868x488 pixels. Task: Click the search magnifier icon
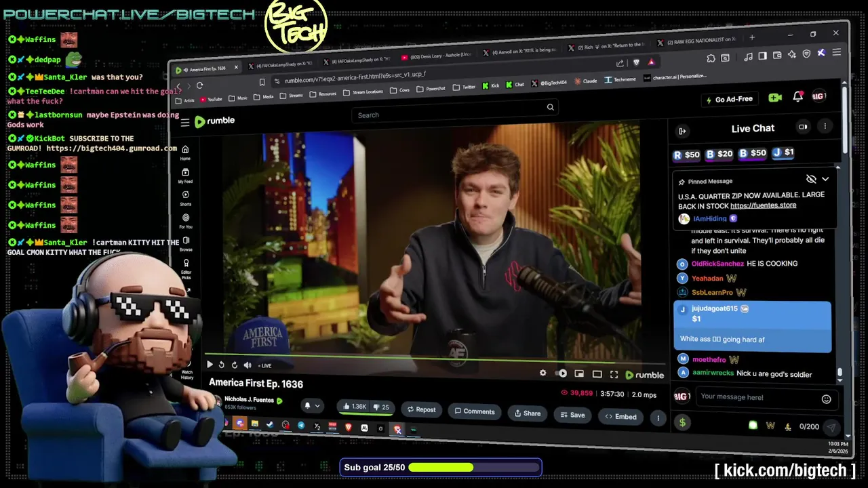pos(551,107)
